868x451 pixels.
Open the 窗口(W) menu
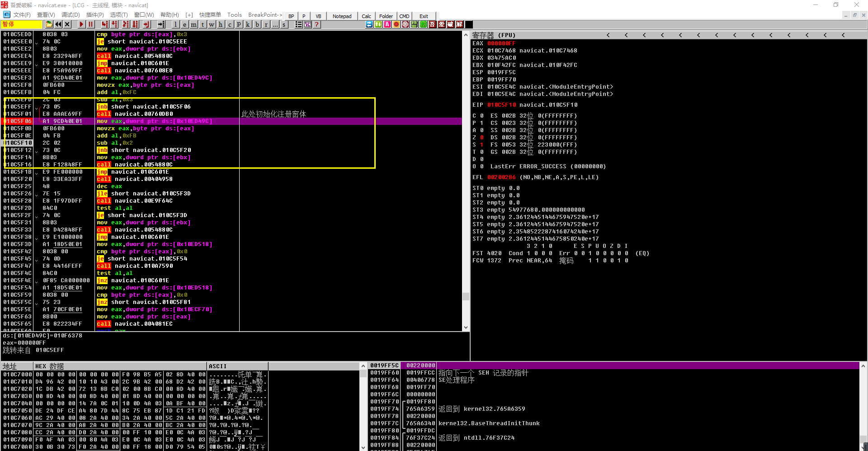pos(144,15)
